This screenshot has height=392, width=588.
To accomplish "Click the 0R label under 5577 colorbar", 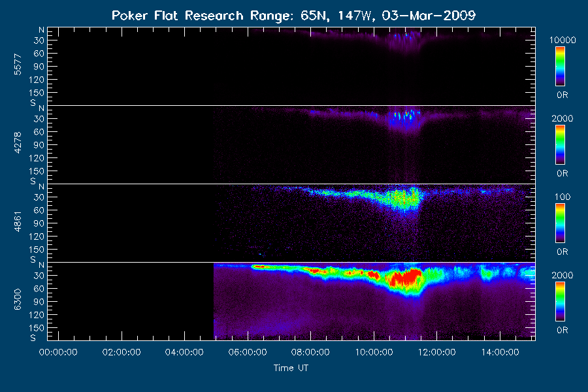I will pos(562,95).
